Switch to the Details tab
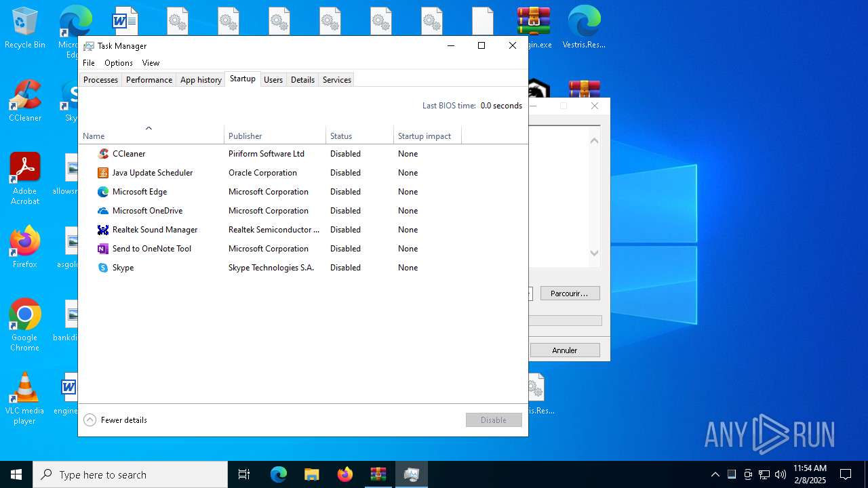The width and height of the screenshot is (868, 488). [302, 80]
